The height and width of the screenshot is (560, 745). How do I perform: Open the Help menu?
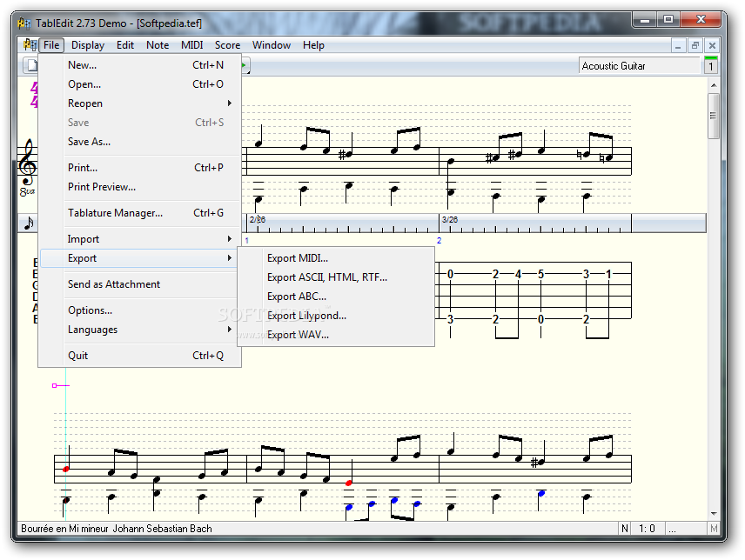coord(313,45)
